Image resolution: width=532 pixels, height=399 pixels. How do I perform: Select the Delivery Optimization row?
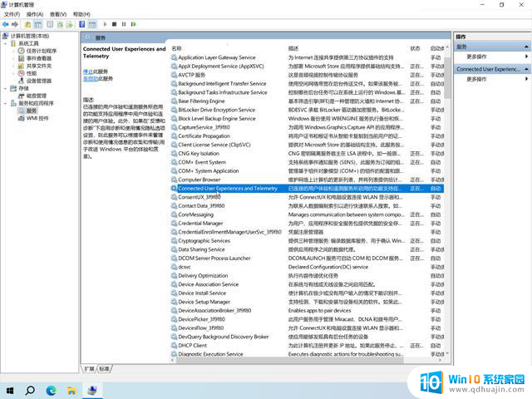308,276
